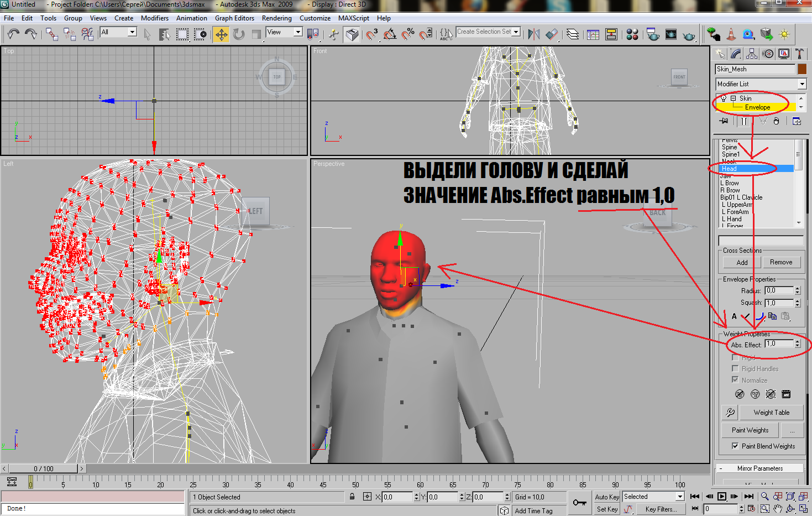Open the MAXScript menu

coord(353,18)
